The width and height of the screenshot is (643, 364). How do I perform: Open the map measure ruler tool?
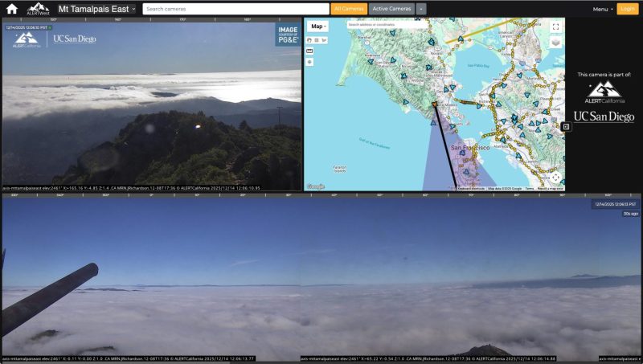tap(309, 51)
